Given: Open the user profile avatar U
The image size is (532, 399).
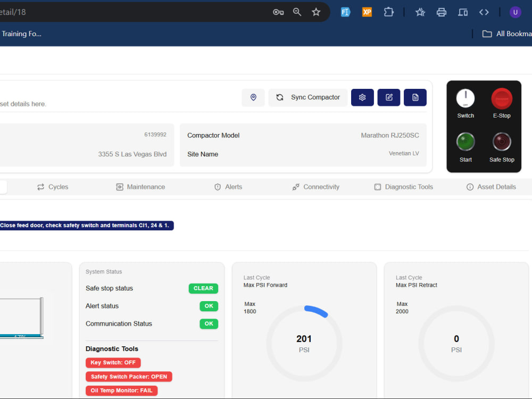Looking at the screenshot, I should point(516,12).
